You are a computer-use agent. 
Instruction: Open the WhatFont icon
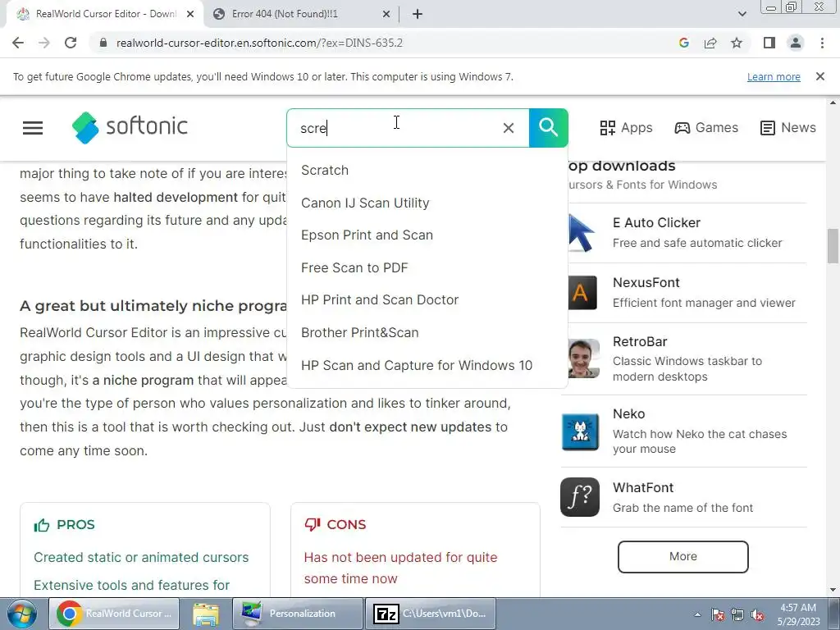(580, 497)
